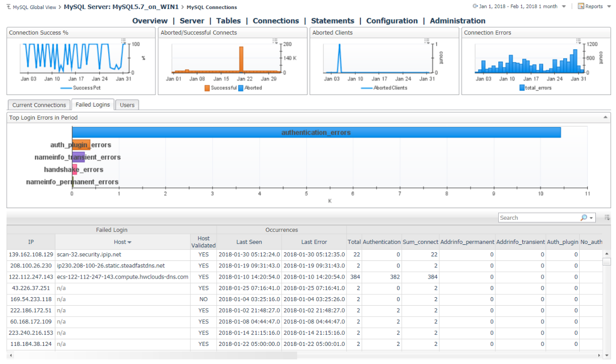
Task: Open the time range dropdown arrow
Action: (x=564, y=7)
